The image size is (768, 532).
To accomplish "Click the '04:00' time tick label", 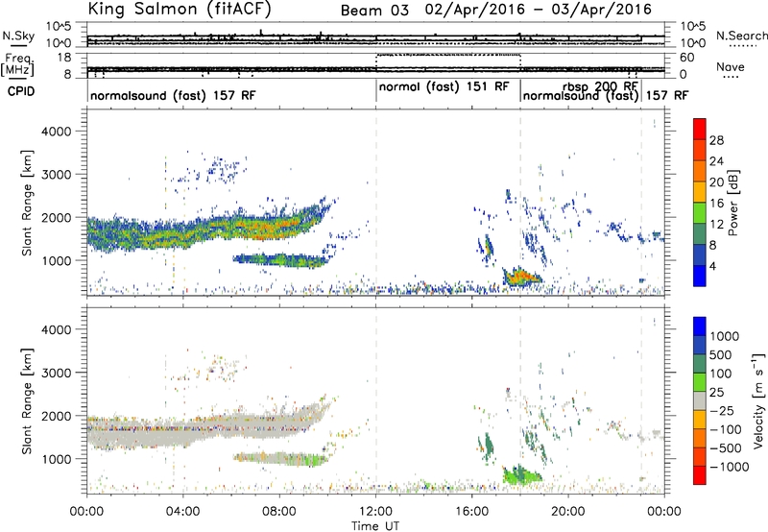I will point(183,512).
